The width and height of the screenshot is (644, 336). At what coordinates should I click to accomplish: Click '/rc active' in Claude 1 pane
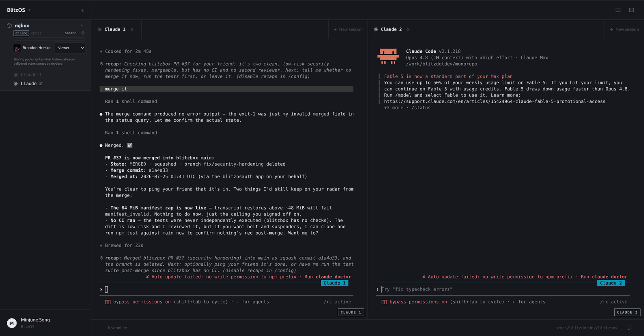click(337, 302)
